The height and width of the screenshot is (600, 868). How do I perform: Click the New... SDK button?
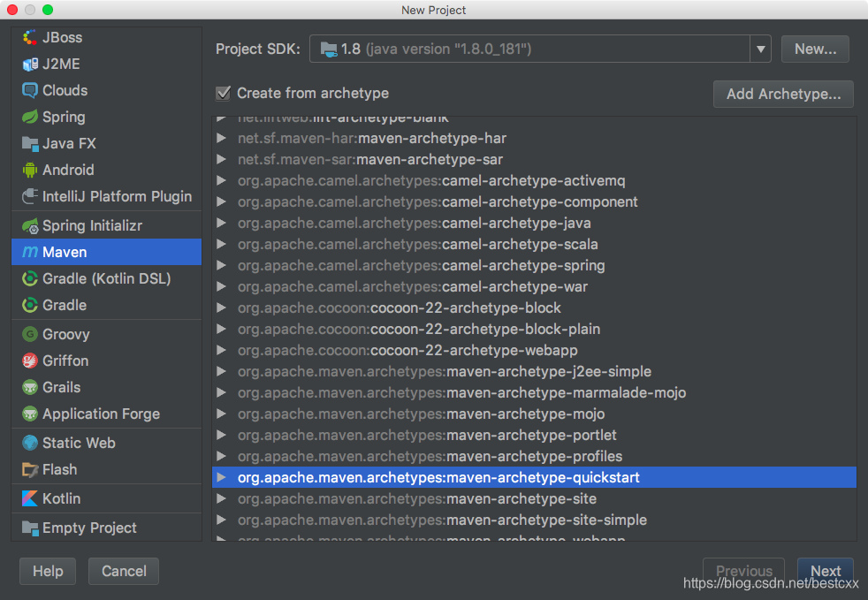pyautogui.click(x=815, y=49)
